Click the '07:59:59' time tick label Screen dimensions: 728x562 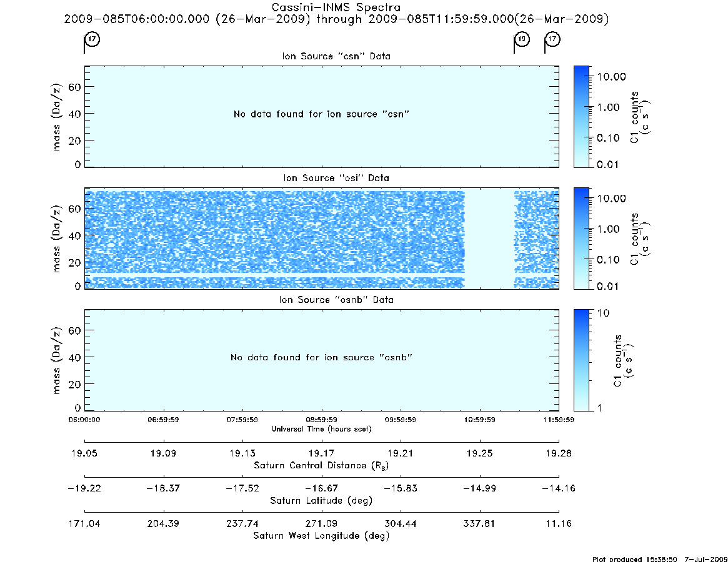242,420
